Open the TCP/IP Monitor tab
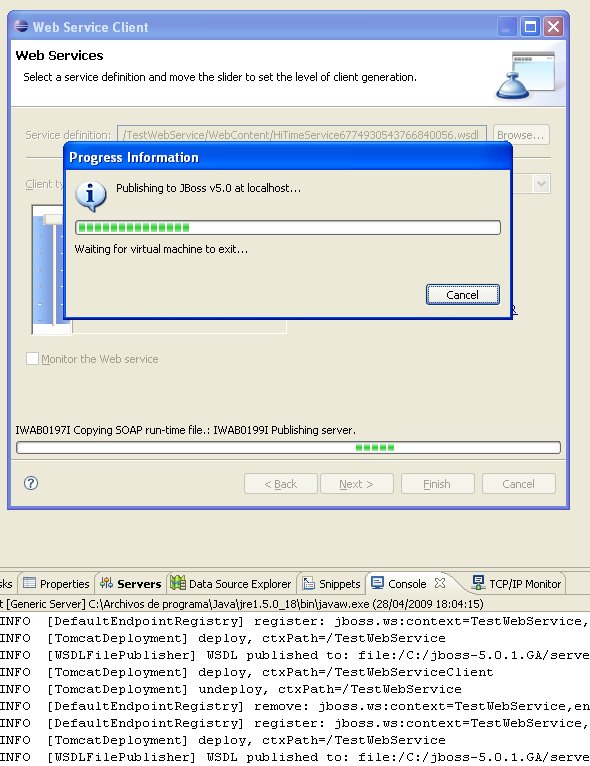The image size is (590, 766). (x=516, y=584)
